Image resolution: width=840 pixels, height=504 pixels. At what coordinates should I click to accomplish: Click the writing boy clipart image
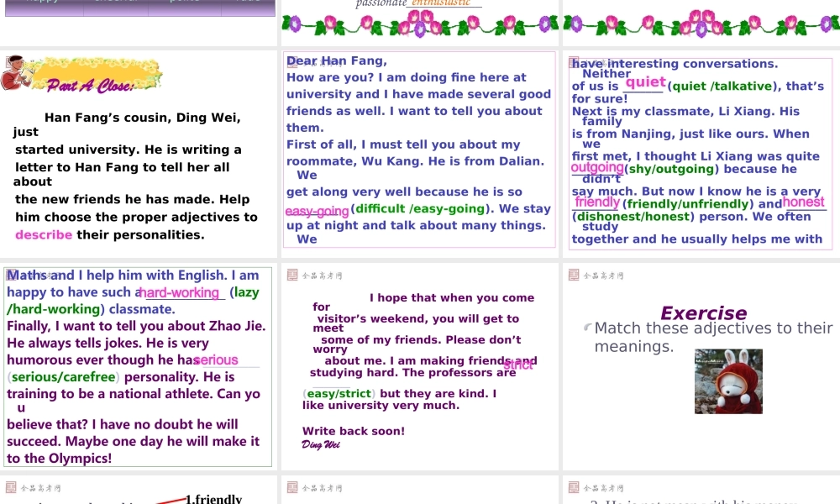[x=15, y=72]
